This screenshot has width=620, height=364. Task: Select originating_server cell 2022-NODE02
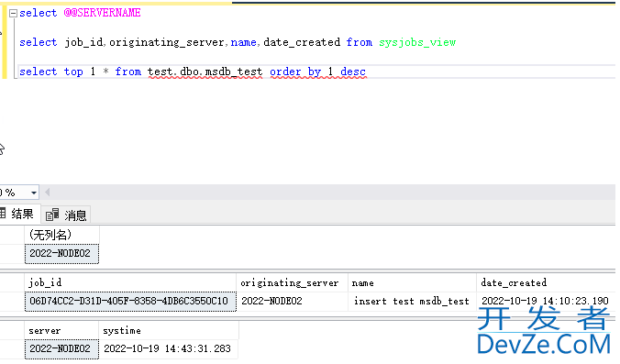point(293,302)
